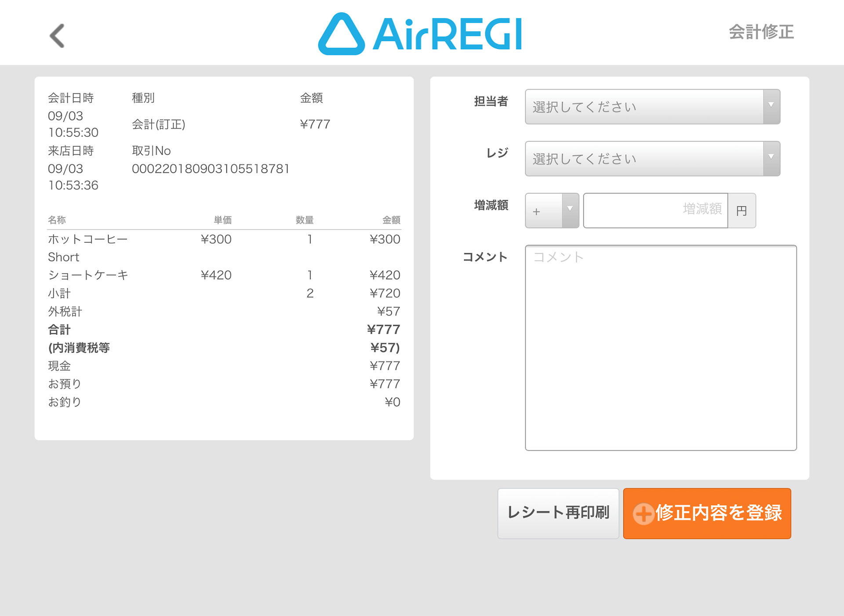Click the お釣り amount ¥0

point(393,402)
